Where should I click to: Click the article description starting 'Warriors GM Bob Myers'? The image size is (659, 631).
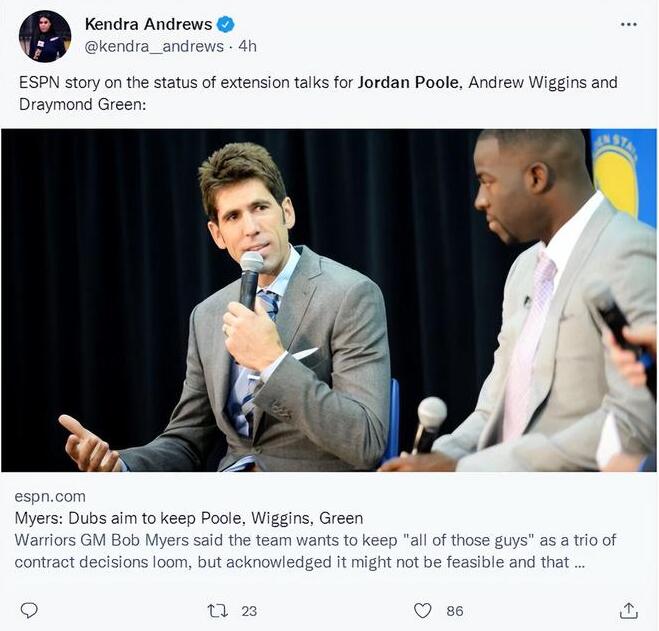pos(315,551)
